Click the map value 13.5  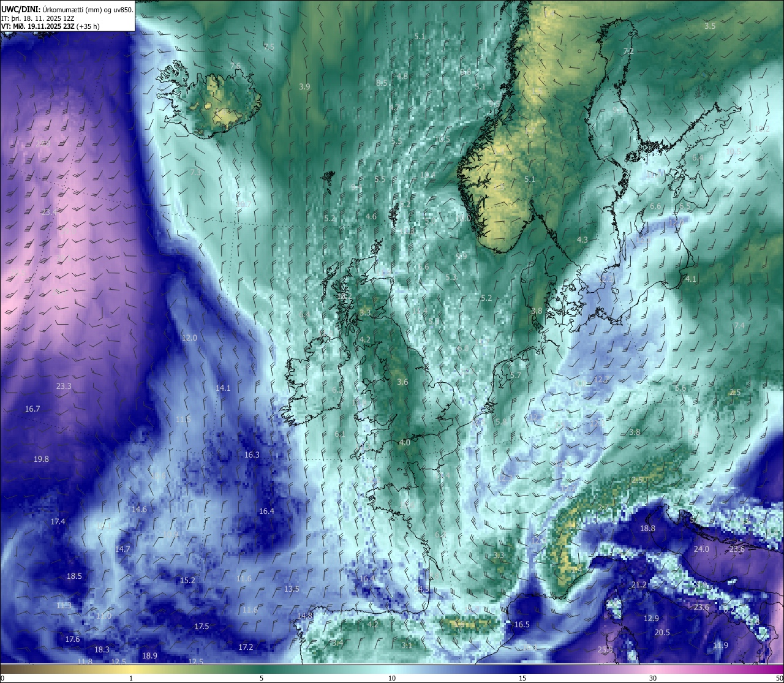click(292, 589)
